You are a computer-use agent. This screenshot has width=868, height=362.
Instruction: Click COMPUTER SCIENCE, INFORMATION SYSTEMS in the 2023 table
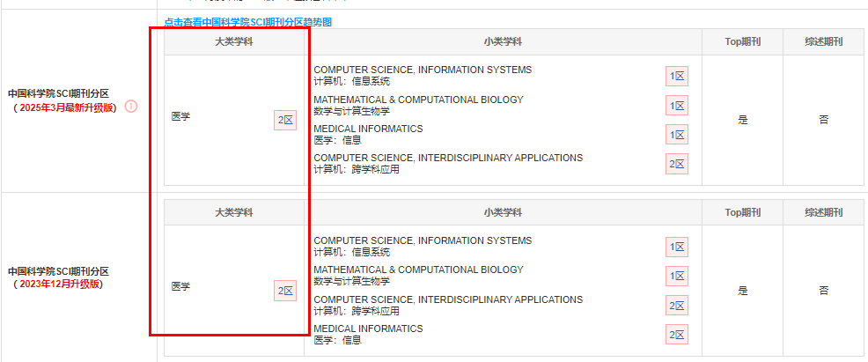tap(423, 240)
